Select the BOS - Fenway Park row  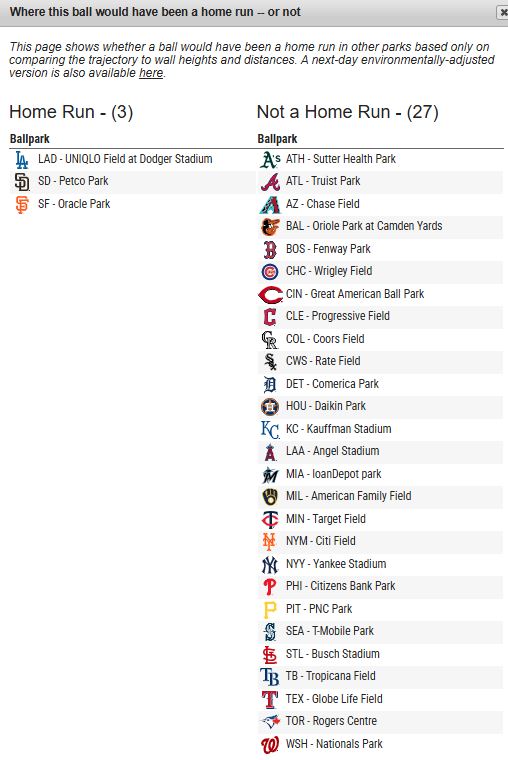381,249
